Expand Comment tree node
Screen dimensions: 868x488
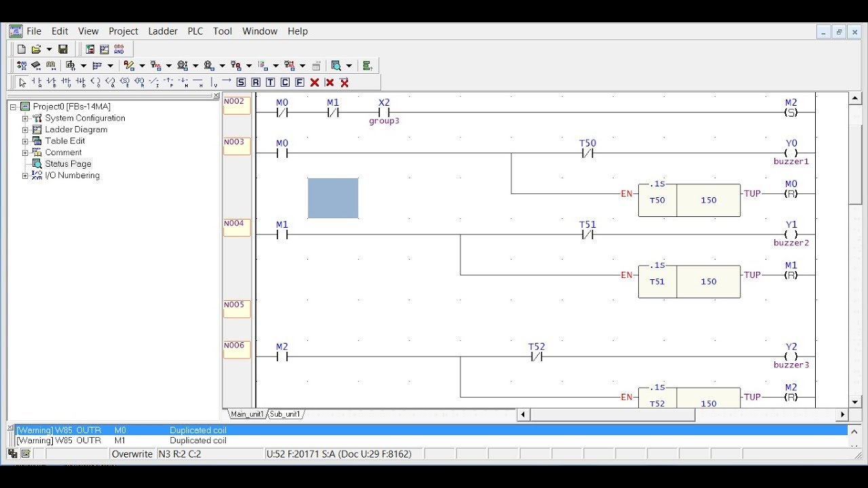[x=25, y=152]
